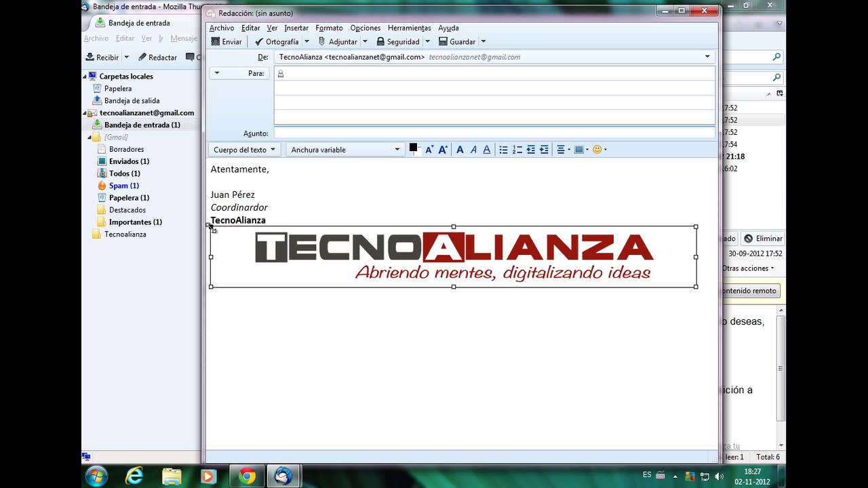Image resolution: width=868 pixels, height=488 pixels.
Task: Open the Archivo menu in compose window
Action: (222, 28)
